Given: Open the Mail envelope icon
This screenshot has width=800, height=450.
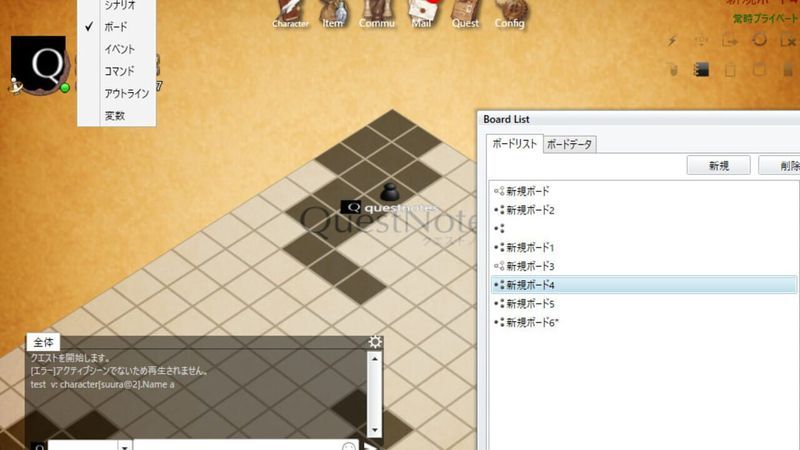Looking at the screenshot, I should (x=422, y=14).
